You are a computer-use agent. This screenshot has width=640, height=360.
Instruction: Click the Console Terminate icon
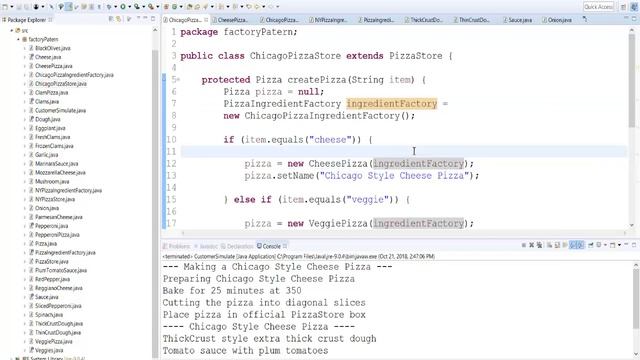[524, 245]
